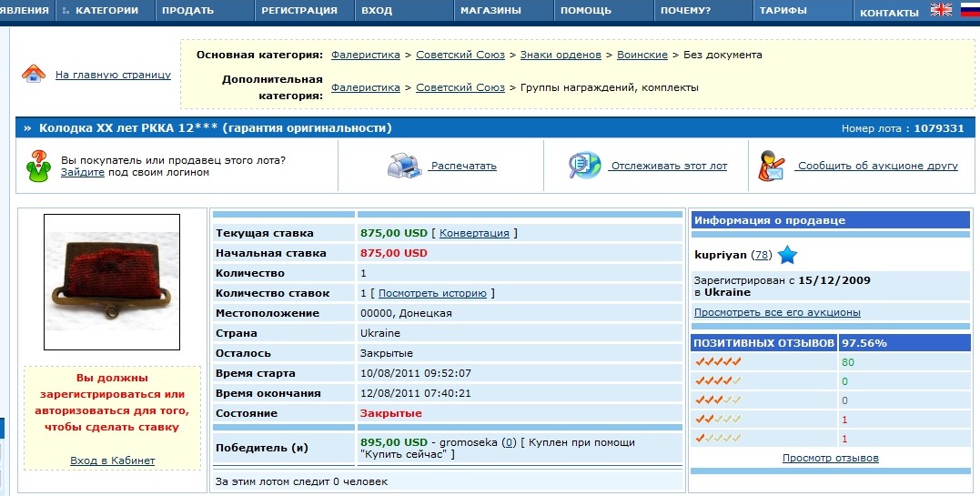Screen dimensions: 980x496
Task: Switch language with the Russian flag
Action: [x=968, y=10]
